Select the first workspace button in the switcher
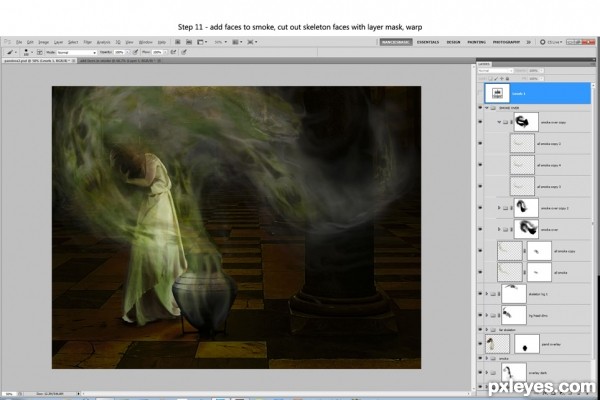Viewport: 600px width, 400px height. tap(396, 42)
